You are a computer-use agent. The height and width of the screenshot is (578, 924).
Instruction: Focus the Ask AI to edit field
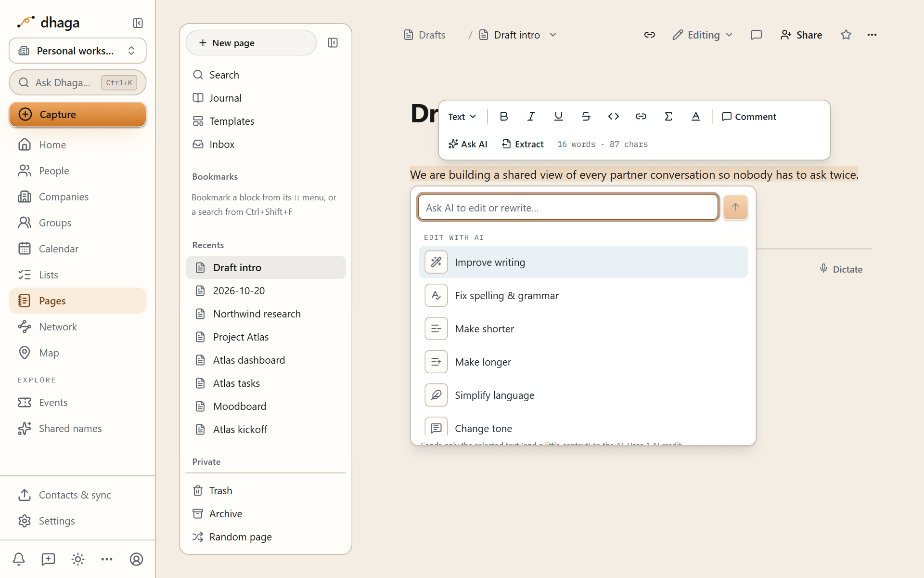click(568, 208)
